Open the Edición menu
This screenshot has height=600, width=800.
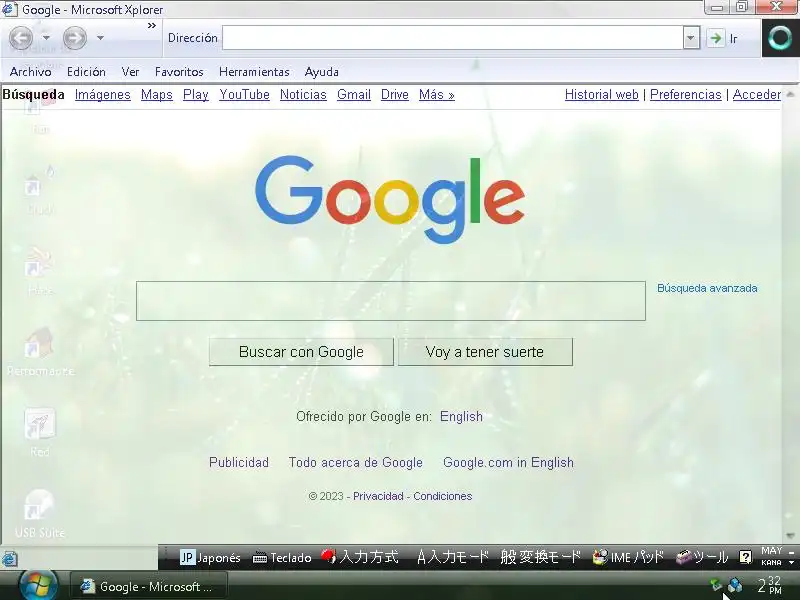click(x=86, y=72)
